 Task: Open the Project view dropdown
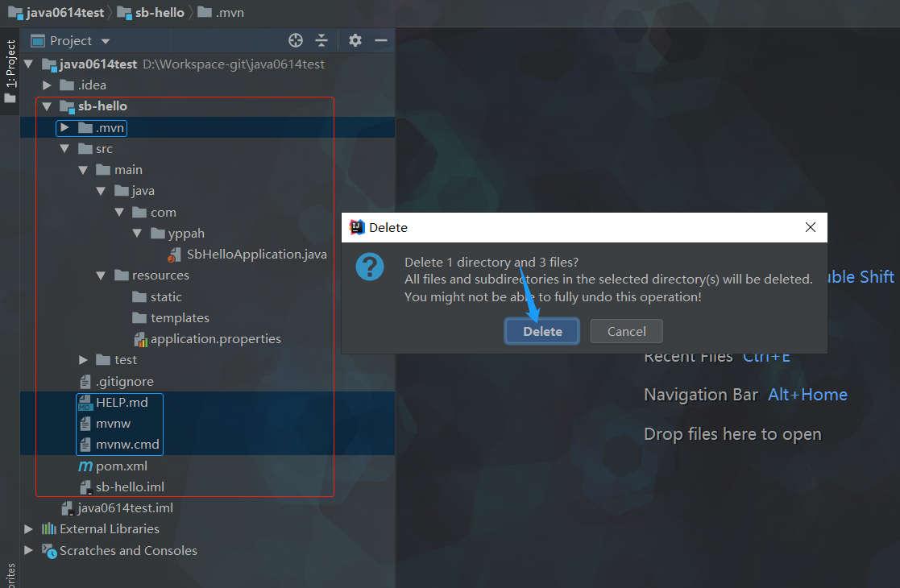click(106, 41)
